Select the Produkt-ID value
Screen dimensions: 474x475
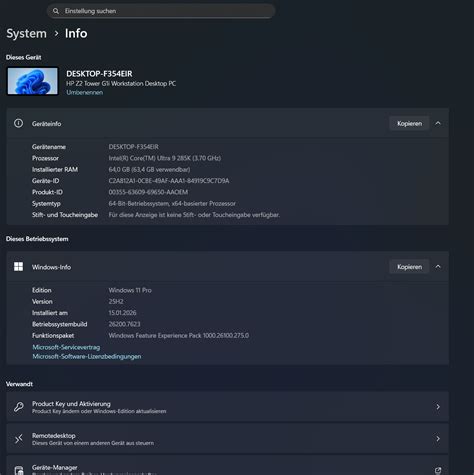(x=148, y=192)
